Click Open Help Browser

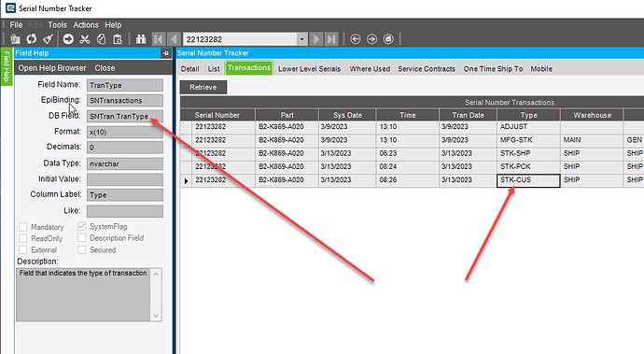tap(52, 68)
